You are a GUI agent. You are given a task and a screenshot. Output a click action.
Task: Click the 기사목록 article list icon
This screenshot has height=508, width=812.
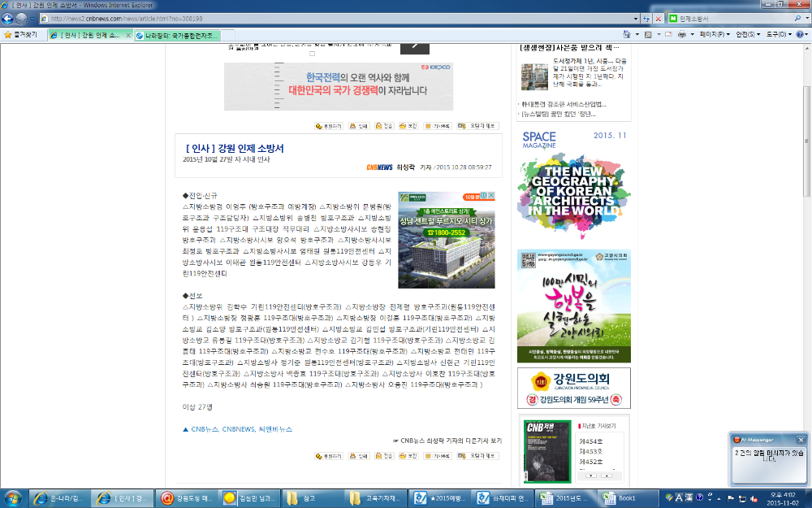438,127
